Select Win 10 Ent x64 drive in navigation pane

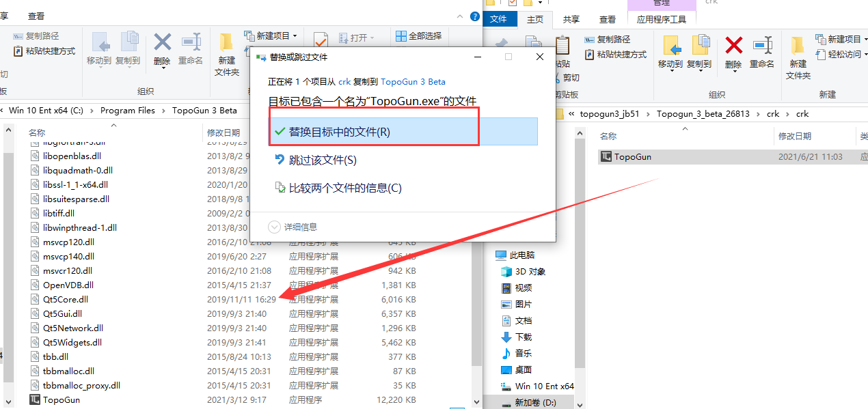pos(537,386)
